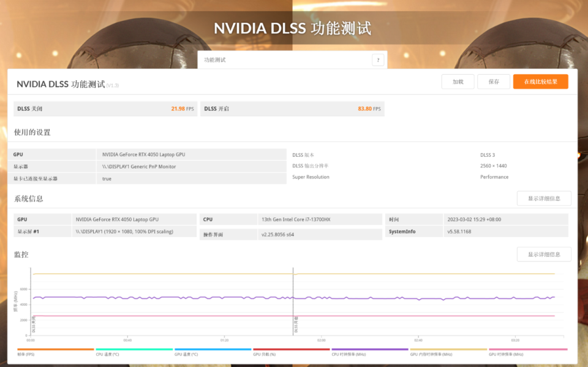The height and width of the screenshot is (367, 588).
Task: Show details for the 系统信息 section
Action: [544, 198]
